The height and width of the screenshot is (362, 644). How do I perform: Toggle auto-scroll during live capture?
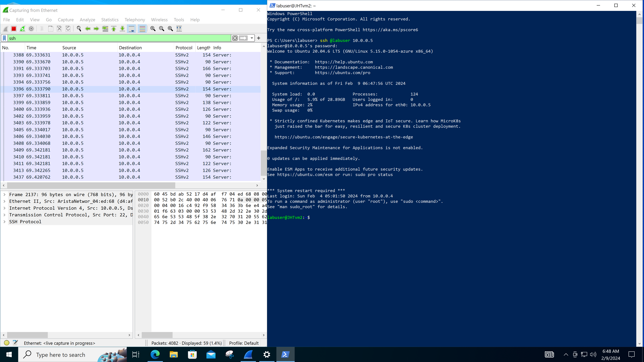(x=131, y=29)
